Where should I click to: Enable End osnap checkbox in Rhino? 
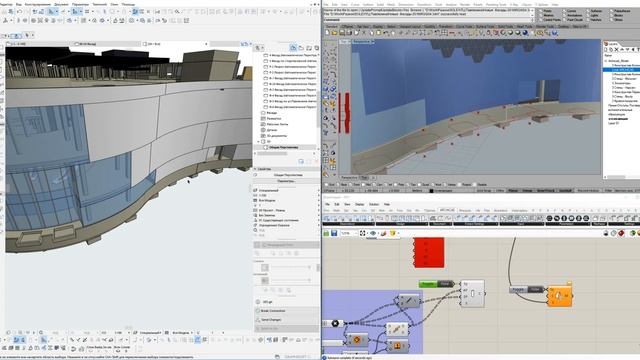click(x=327, y=185)
